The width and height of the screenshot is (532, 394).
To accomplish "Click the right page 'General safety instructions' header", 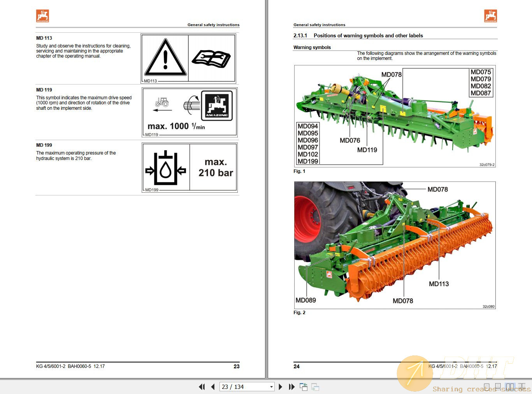I will click(x=320, y=25).
